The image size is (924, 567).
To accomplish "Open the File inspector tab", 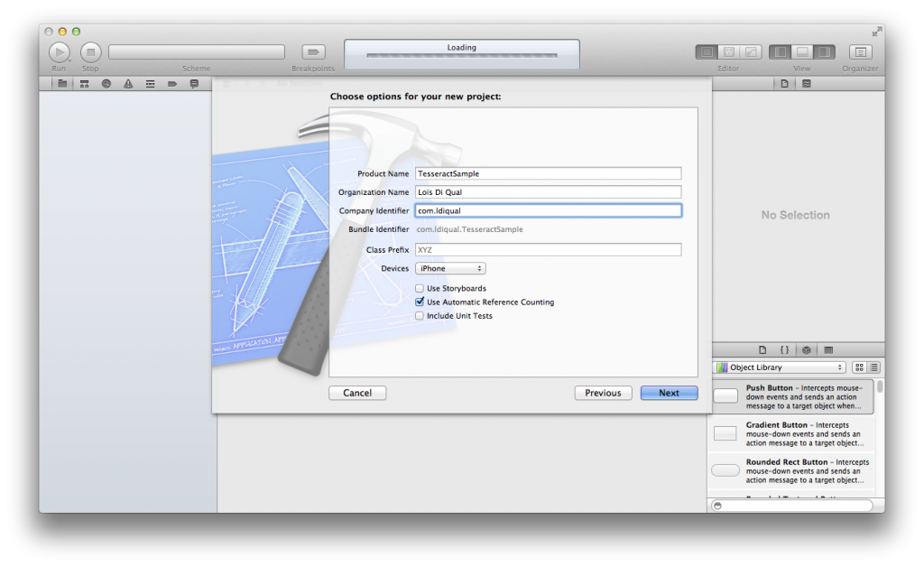I will point(784,84).
